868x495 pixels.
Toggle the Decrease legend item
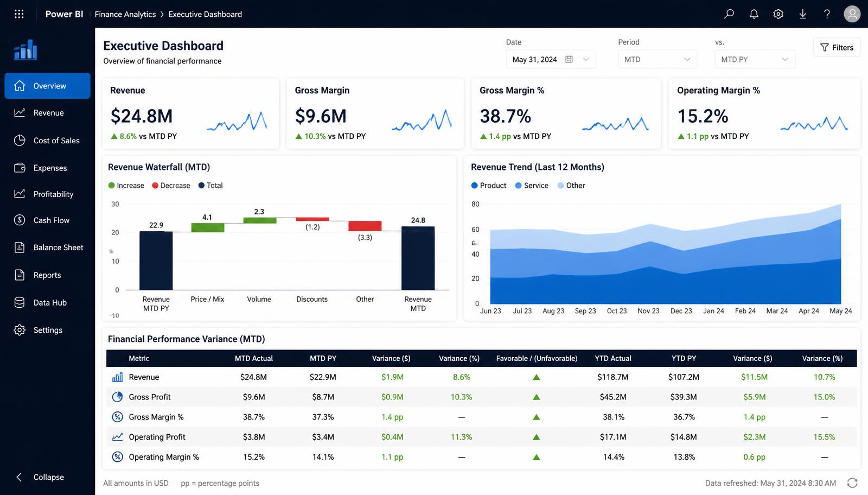pos(171,186)
